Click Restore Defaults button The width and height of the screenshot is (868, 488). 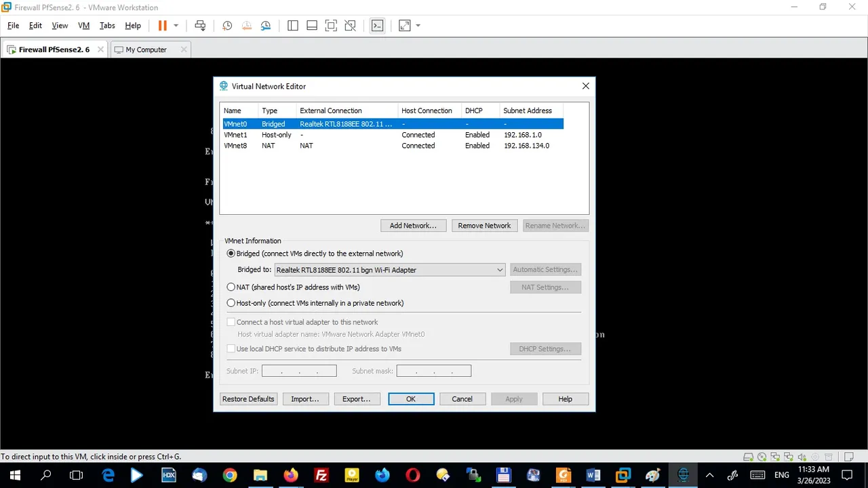pos(248,399)
